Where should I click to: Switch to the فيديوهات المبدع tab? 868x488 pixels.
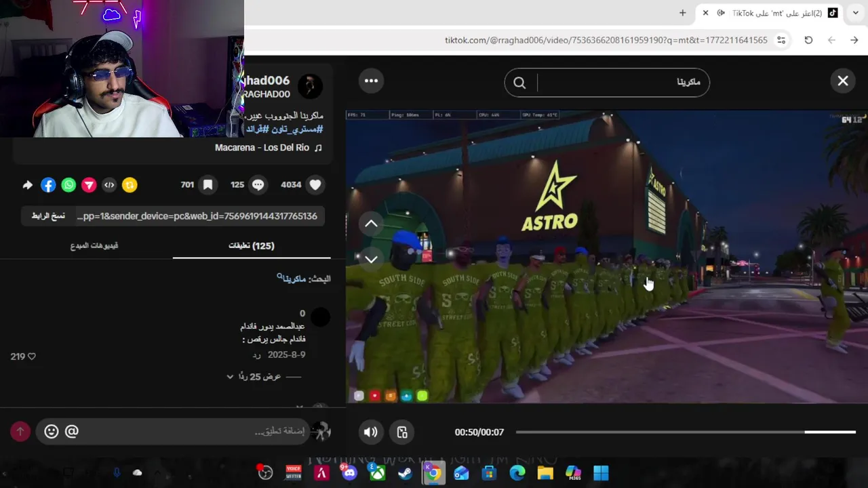[94, 245]
